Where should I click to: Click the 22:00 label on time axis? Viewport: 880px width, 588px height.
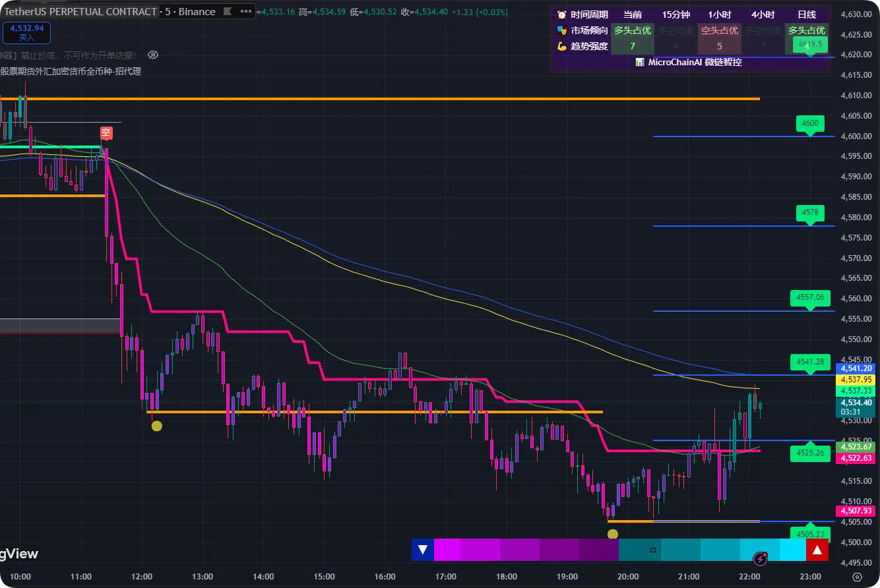pyautogui.click(x=750, y=577)
